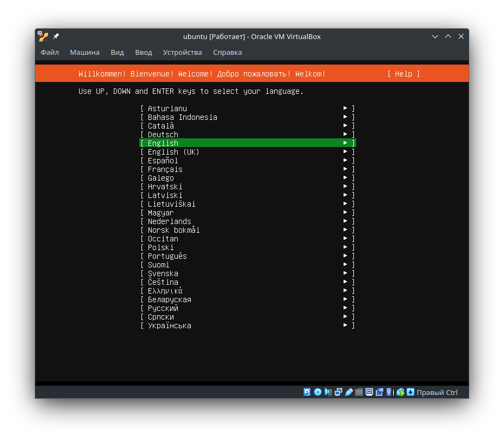Click the recording status icon

coord(379,392)
